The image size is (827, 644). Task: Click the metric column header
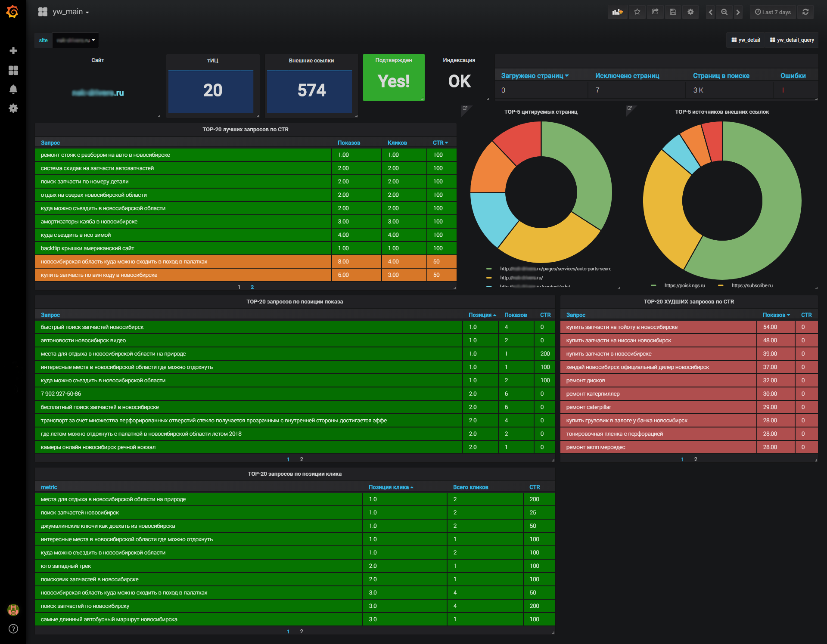tap(49, 487)
